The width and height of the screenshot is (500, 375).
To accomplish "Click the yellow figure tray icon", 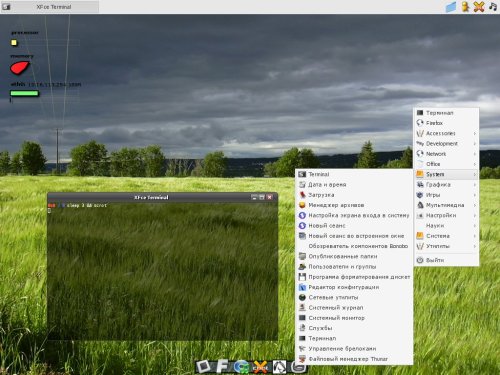I will (465, 7).
